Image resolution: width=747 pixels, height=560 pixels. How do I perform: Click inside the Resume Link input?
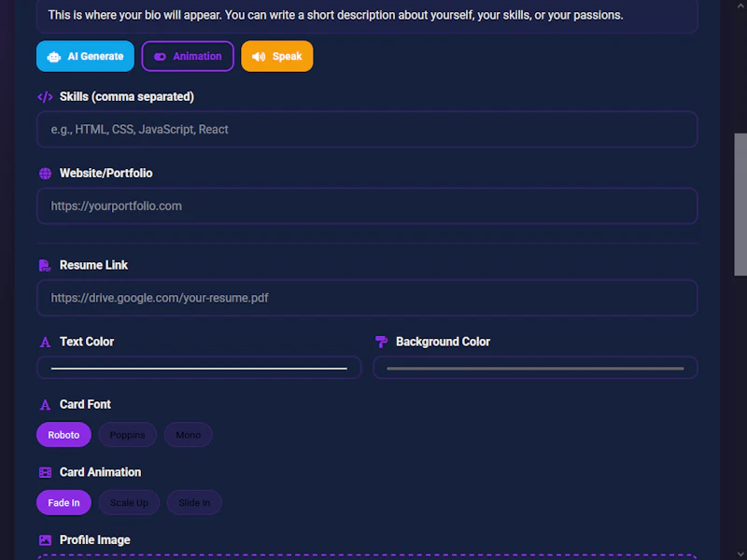pyautogui.click(x=367, y=298)
